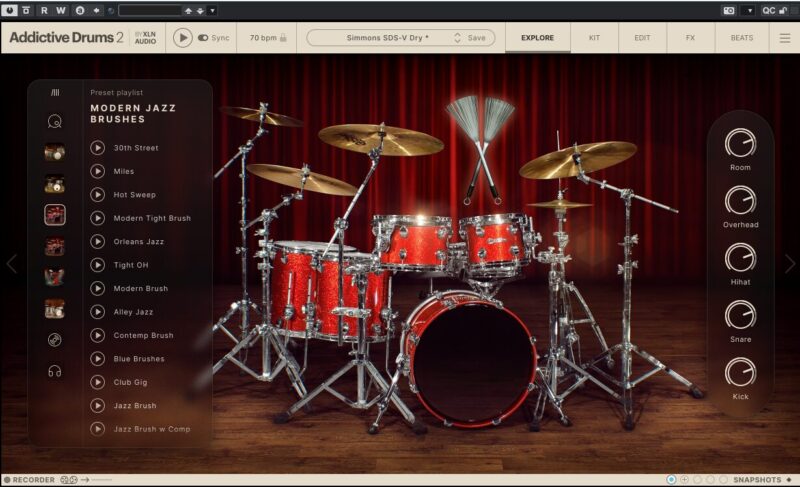Open dropdown next to camera icon
Viewport: 800px width, 487px height.
click(749, 10)
